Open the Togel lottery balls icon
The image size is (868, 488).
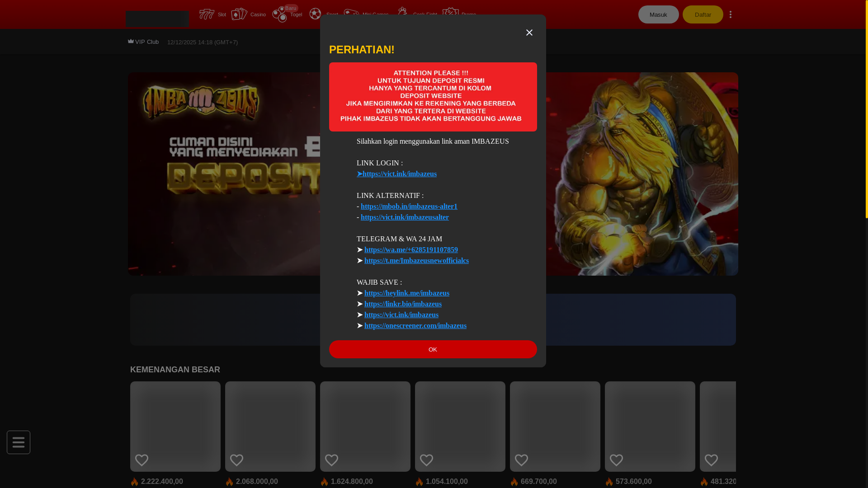point(280,14)
